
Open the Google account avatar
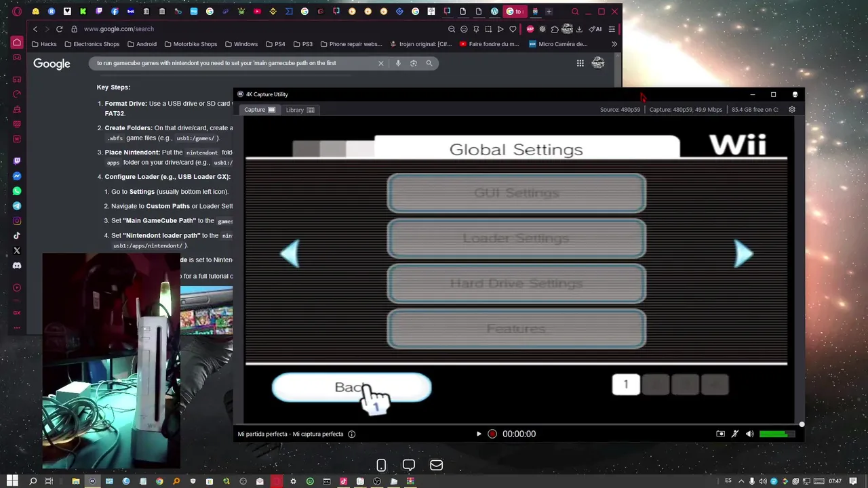click(x=598, y=63)
